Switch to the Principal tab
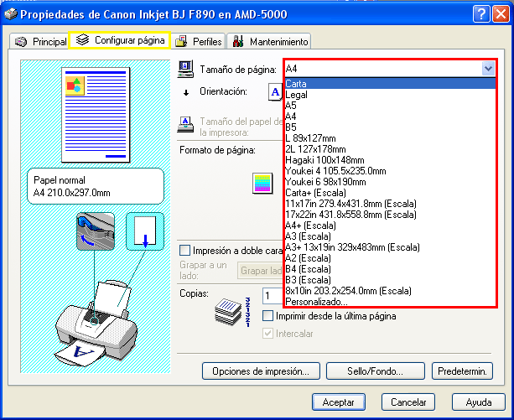Viewport: 514px width, 420px height. coord(40,41)
